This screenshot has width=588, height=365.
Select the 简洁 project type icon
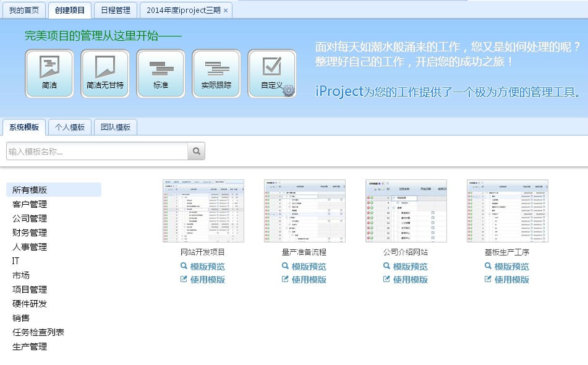coord(49,74)
